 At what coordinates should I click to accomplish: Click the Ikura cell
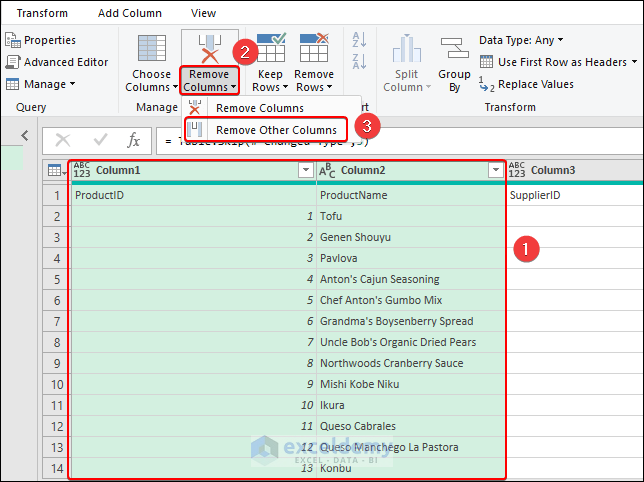tap(412, 405)
